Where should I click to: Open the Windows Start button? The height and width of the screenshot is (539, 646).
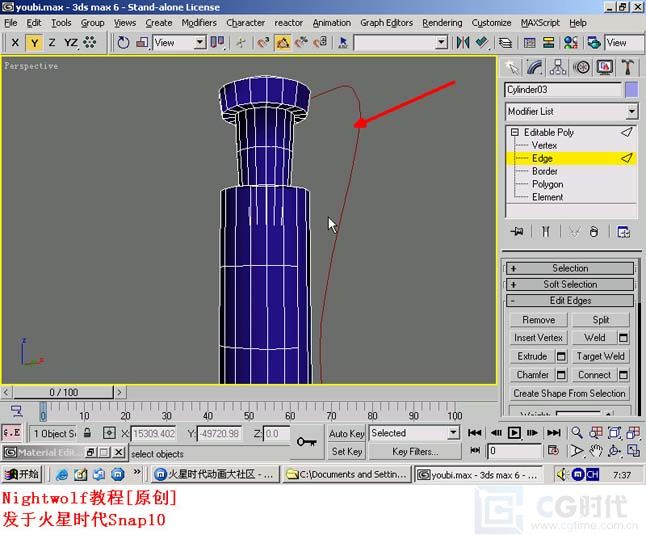[x=21, y=474]
